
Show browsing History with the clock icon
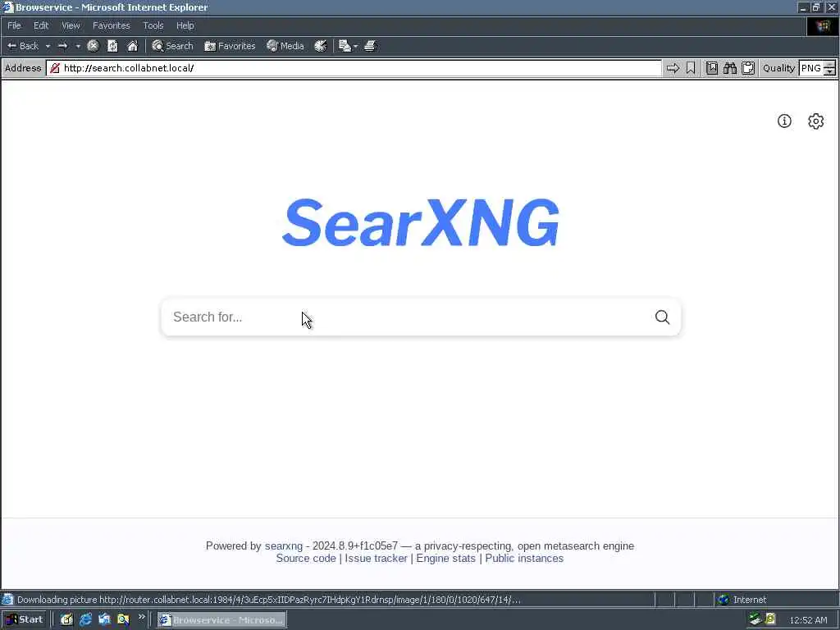tap(321, 46)
